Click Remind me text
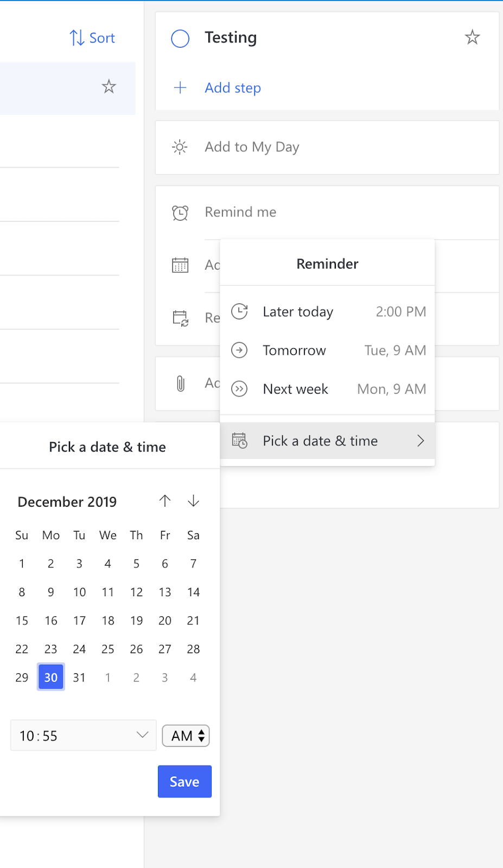The width and height of the screenshot is (503, 868). tap(240, 212)
